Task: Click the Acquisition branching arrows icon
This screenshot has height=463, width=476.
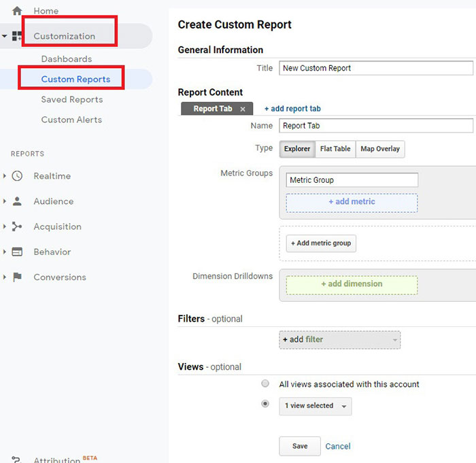Action: [18, 226]
